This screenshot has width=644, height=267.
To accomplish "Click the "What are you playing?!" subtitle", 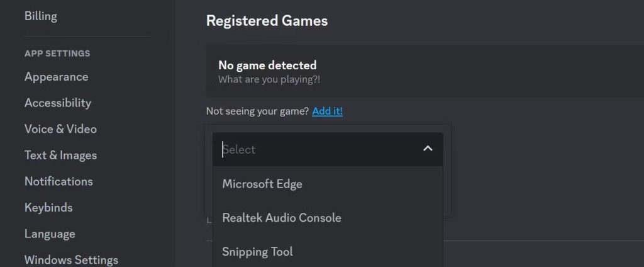I will click(269, 79).
